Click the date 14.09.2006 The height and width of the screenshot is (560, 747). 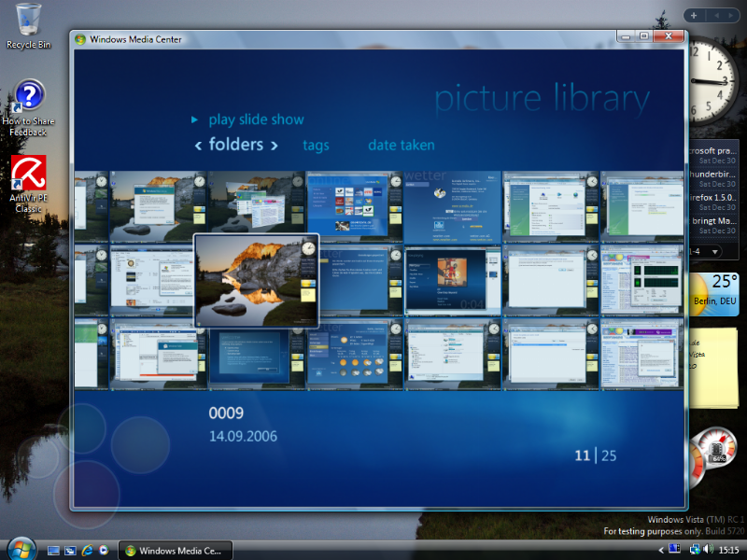click(243, 436)
